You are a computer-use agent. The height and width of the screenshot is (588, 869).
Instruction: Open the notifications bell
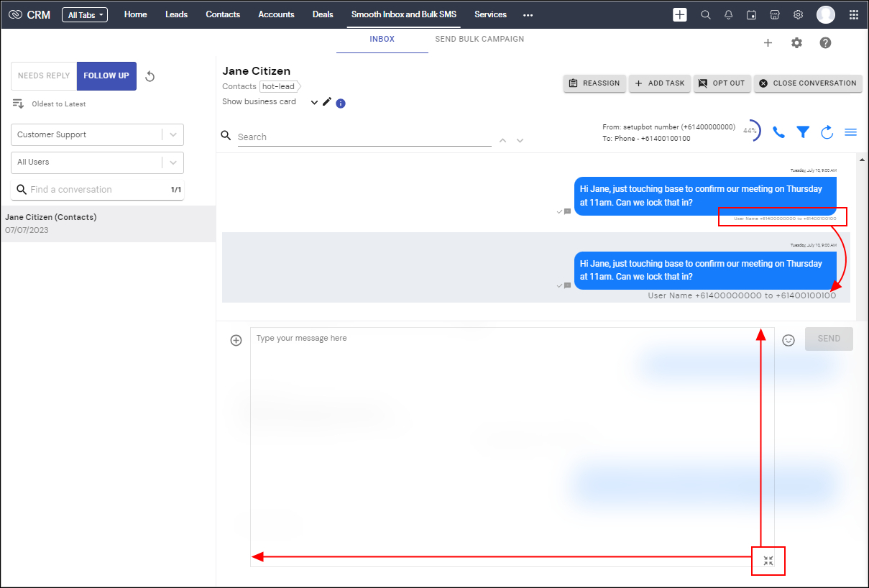click(x=729, y=14)
